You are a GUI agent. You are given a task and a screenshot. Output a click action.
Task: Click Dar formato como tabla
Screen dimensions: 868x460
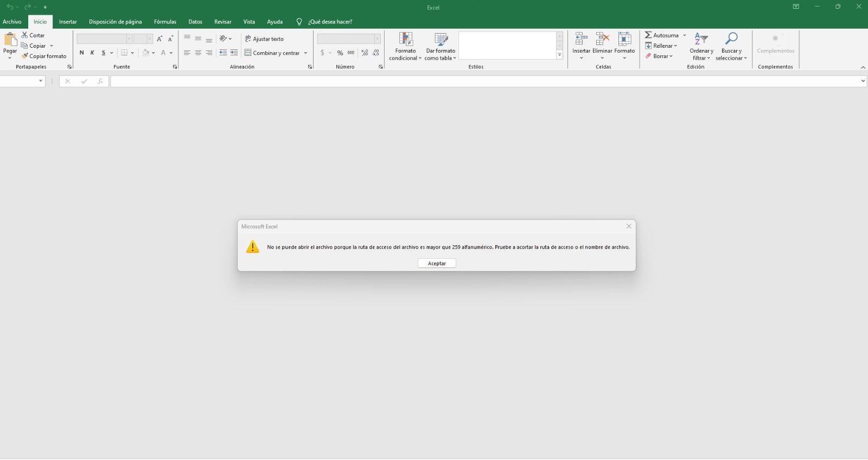[x=441, y=46]
